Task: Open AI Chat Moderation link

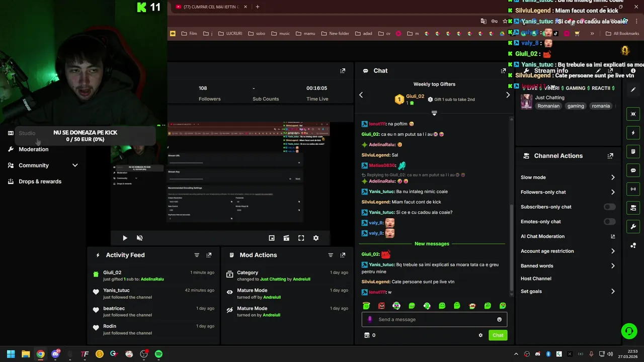Action: 613,236
